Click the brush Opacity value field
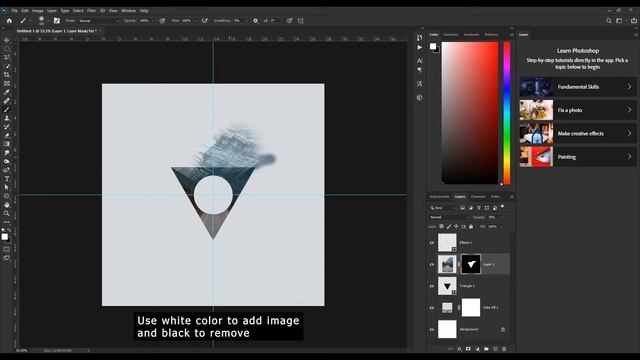 pyautogui.click(x=144, y=20)
